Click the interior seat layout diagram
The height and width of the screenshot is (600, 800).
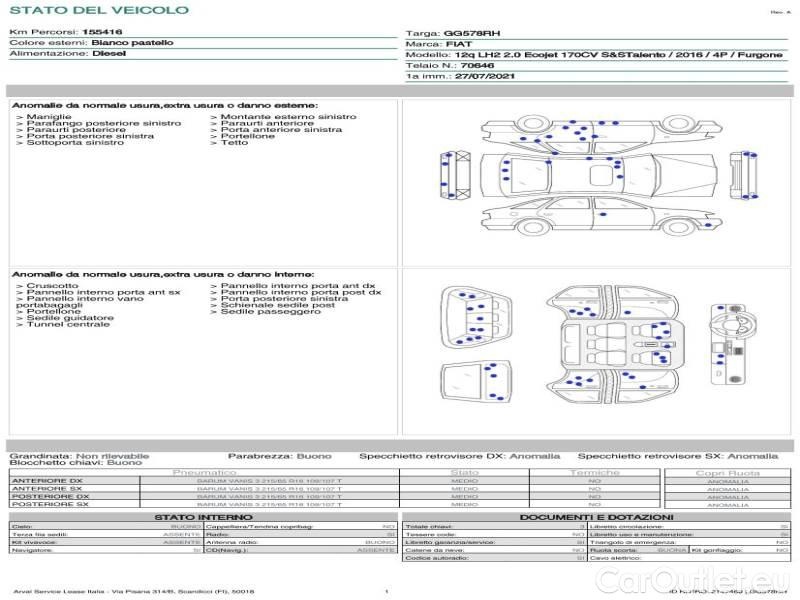point(609,342)
